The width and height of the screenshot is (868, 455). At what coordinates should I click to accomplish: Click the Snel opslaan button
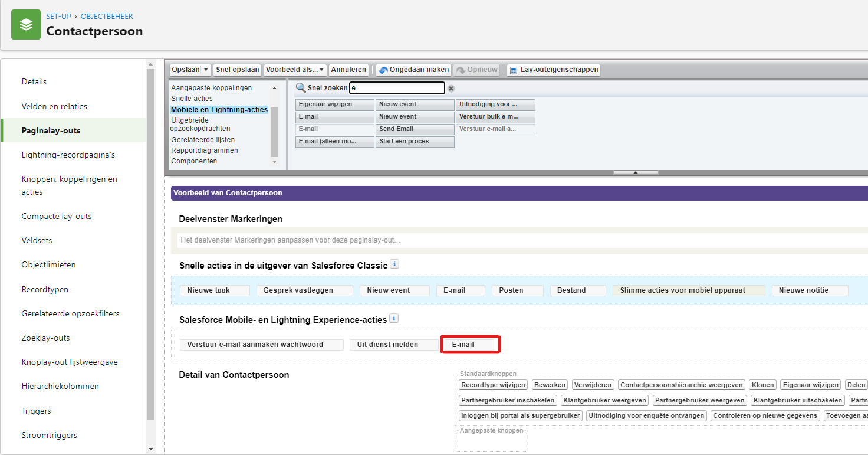[x=237, y=70]
